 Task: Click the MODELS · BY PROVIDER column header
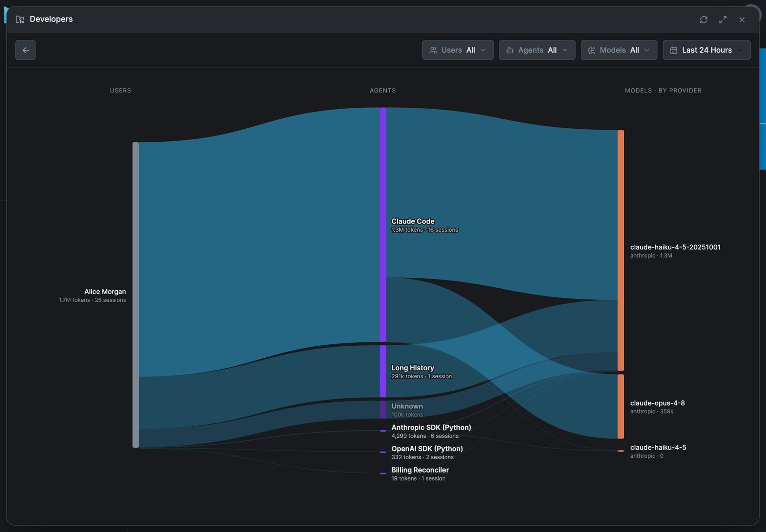[663, 91]
